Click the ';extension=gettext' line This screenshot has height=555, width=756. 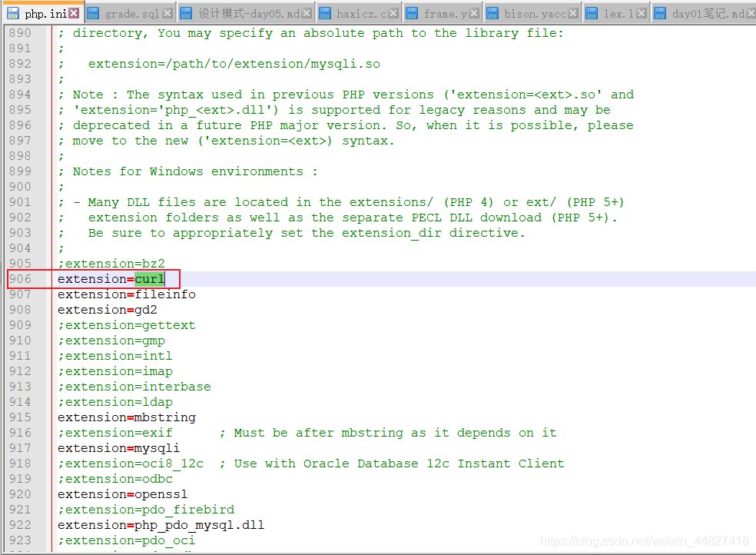coord(127,325)
